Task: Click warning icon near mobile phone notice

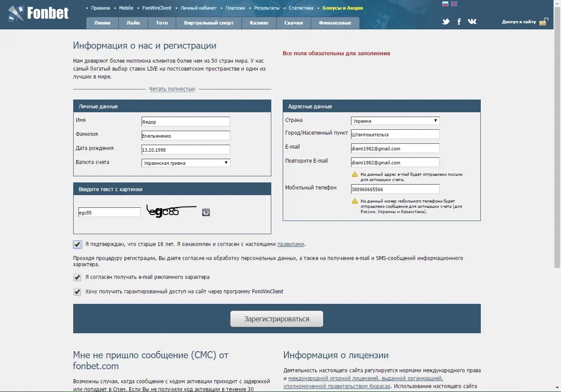Action: pyautogui.click(x=355, y=201)
